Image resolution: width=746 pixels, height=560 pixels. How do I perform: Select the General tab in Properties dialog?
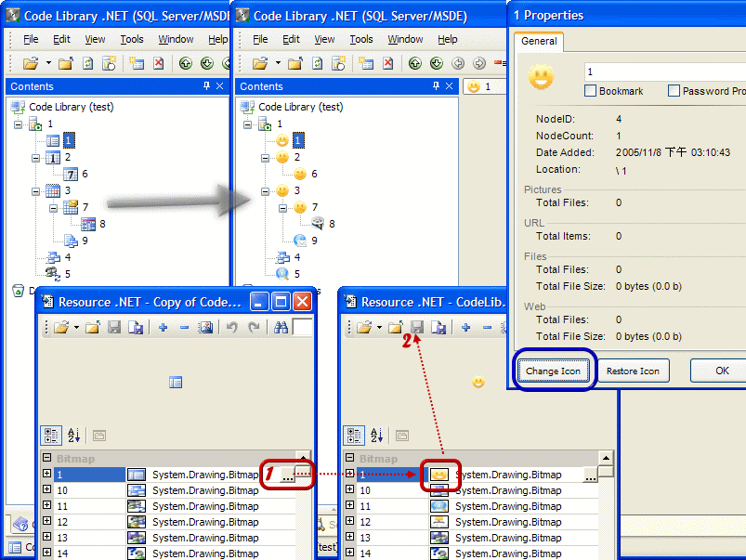(x=539, y=41)
